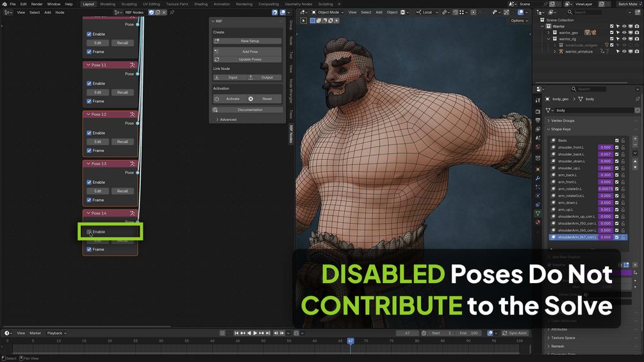Switch to the Geometry Nodes workspace tab
The image size is (644, 362).
pos(299,4)
